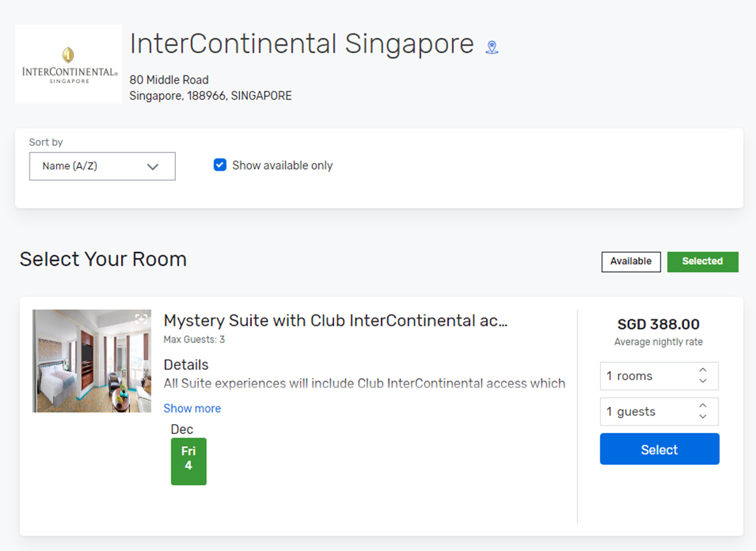The width and height of the screenshot is (756, 551).
Task: Open the map location pin icon
Action: pyautogui.click(x=492, y=47)
